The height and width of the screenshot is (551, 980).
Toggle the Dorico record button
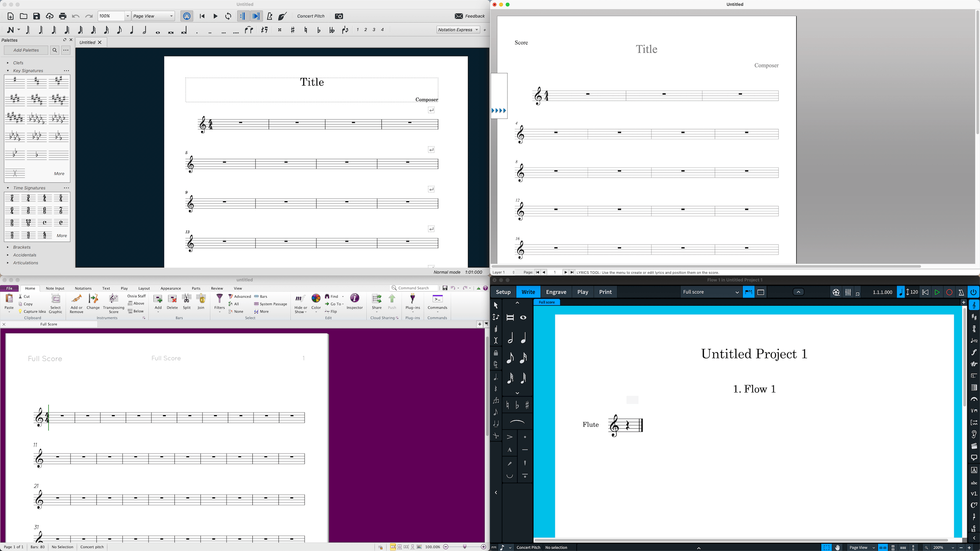pyautogui.click(x=949, y=292)
